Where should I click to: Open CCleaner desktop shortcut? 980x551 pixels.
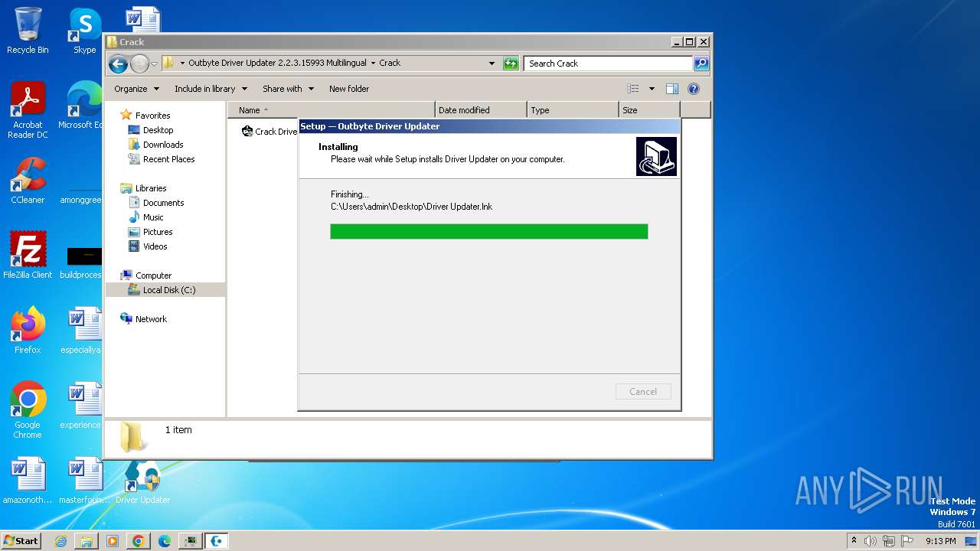pyautogui.click(x=28, y=181)
